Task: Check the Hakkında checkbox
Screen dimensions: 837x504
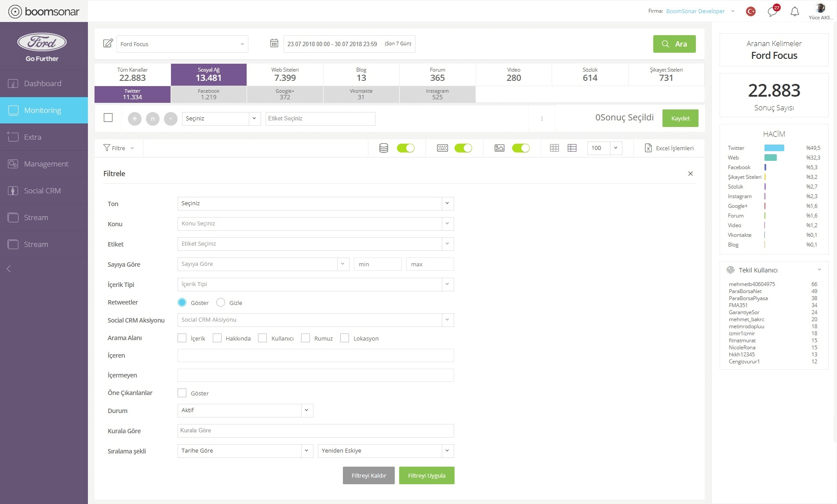Action: pos(217,338)
